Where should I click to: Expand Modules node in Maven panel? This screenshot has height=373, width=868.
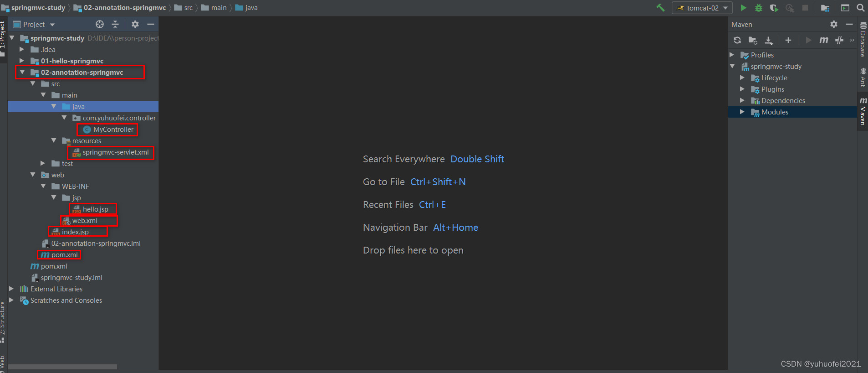point(742,112)
